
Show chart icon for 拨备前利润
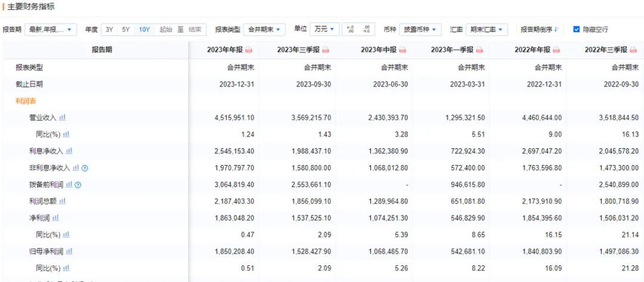pyautogui.click(x=69, y=184)
